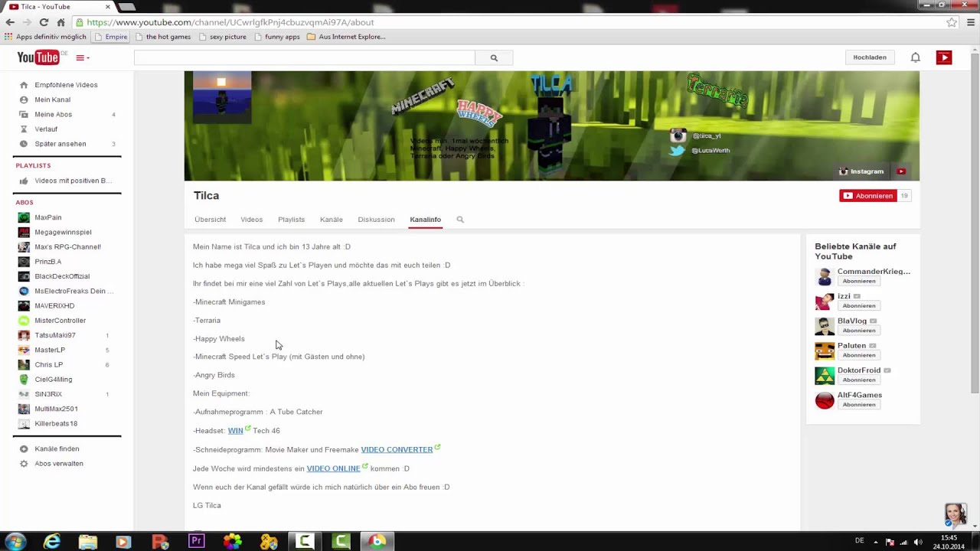Open the notifications bell
This screenshot has width=980, height=551.
tap(915, 57)
